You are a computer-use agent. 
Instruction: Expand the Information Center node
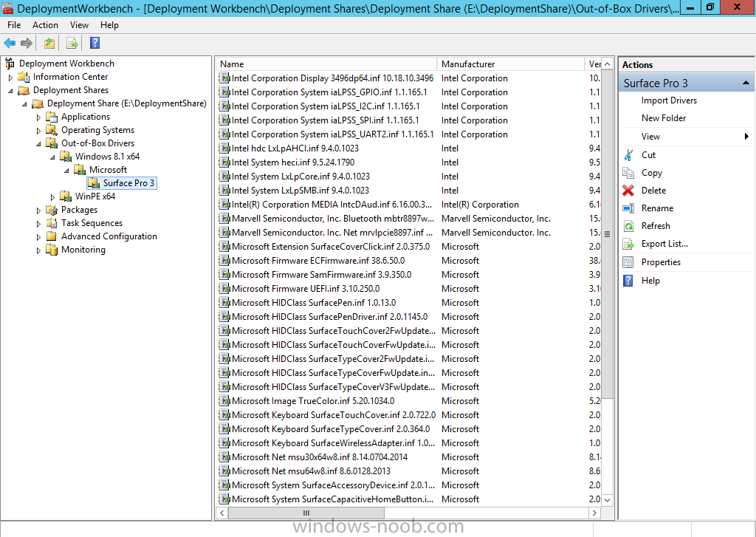(10, 78)
